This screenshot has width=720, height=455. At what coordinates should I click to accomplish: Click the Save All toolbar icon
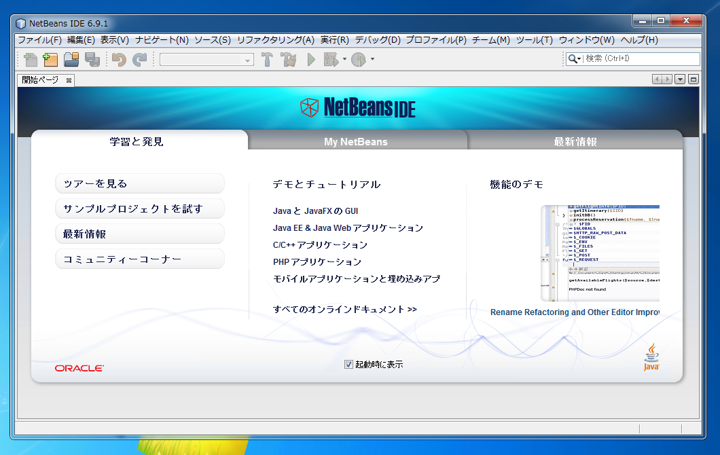click(x=92, y=59)
